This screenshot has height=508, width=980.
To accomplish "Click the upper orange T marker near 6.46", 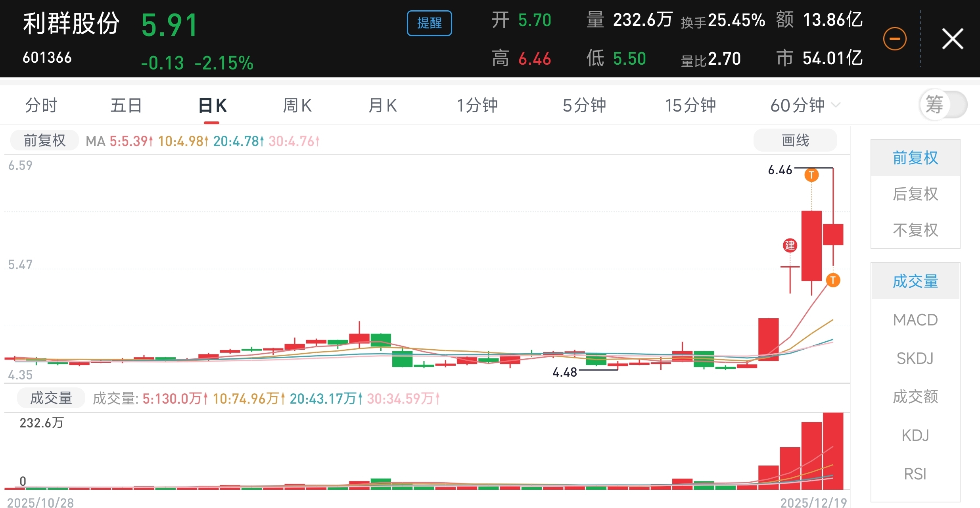I will [811, 175].
